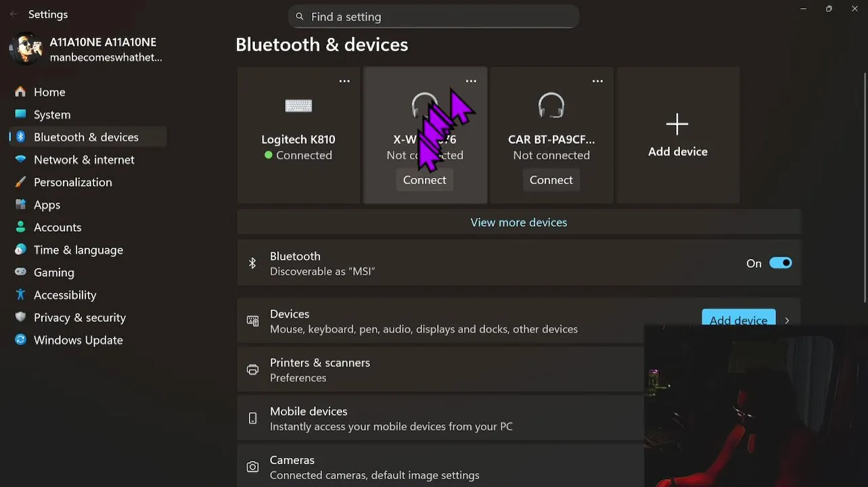868x487 pixels.
Task: Click the CAR BT headset icon
Action: (551, 106)
